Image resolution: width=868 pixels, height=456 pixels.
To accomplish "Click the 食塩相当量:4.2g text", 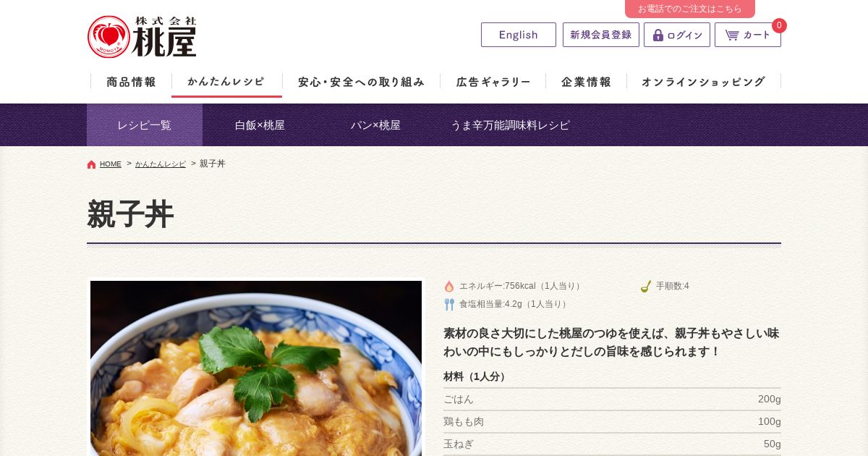I will pyautogui.click(x=514, y=305).
